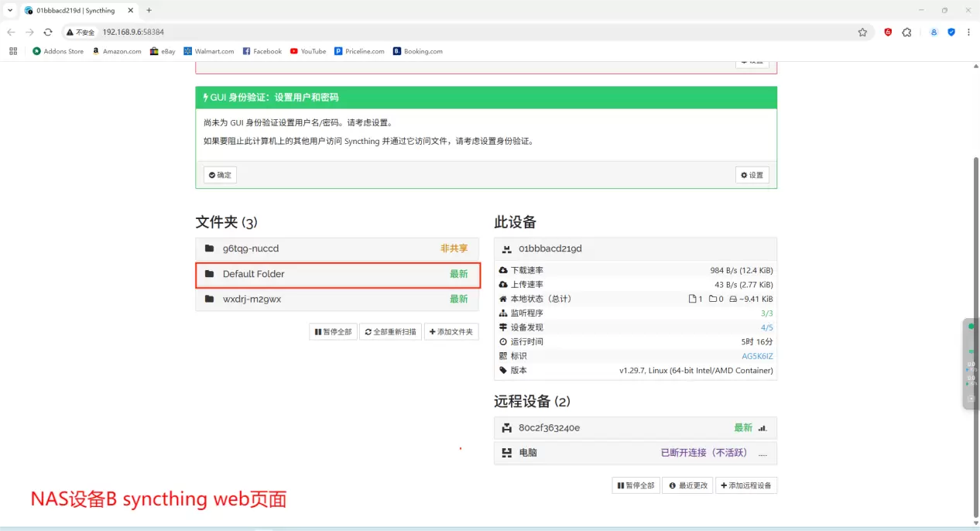Screen dimensions: 980x531
Task: Pause all folders with 暂停全部 button
Action: 333,332
